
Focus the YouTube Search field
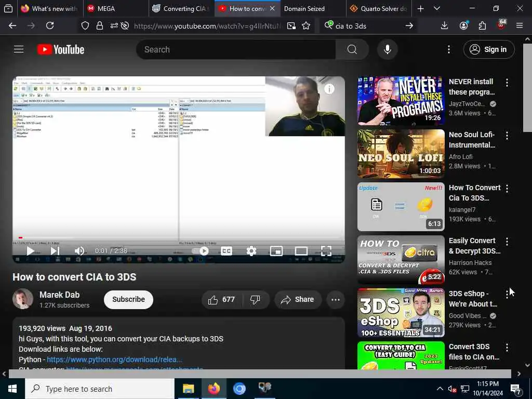(x=237, y=49)
